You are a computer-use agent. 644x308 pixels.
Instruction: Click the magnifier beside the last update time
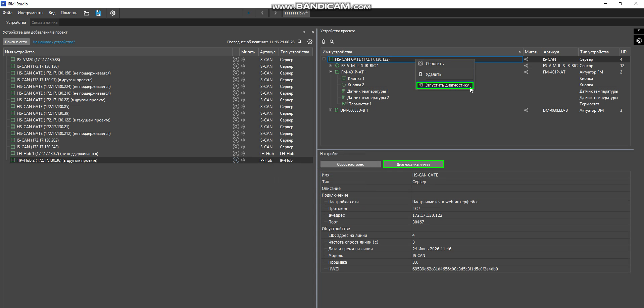click(300, 42)
